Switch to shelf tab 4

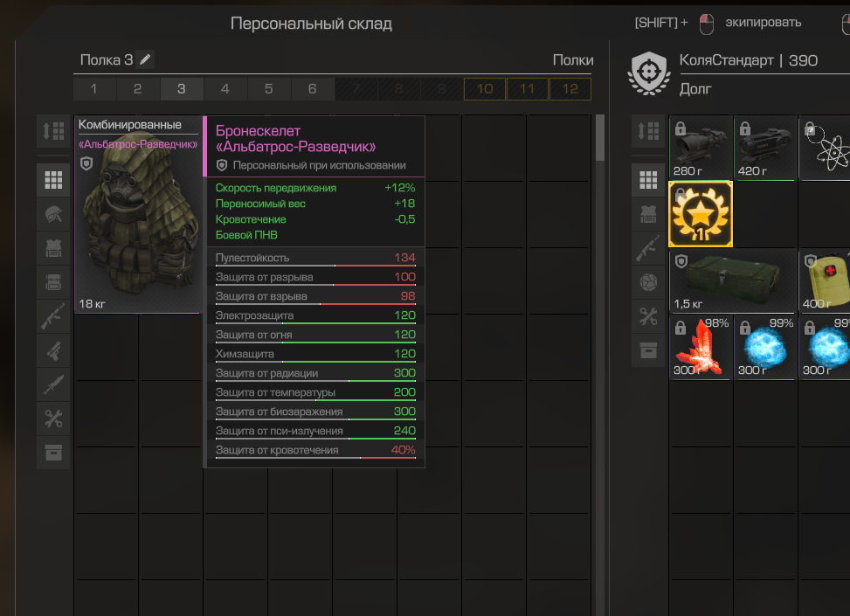pos(225,89)
